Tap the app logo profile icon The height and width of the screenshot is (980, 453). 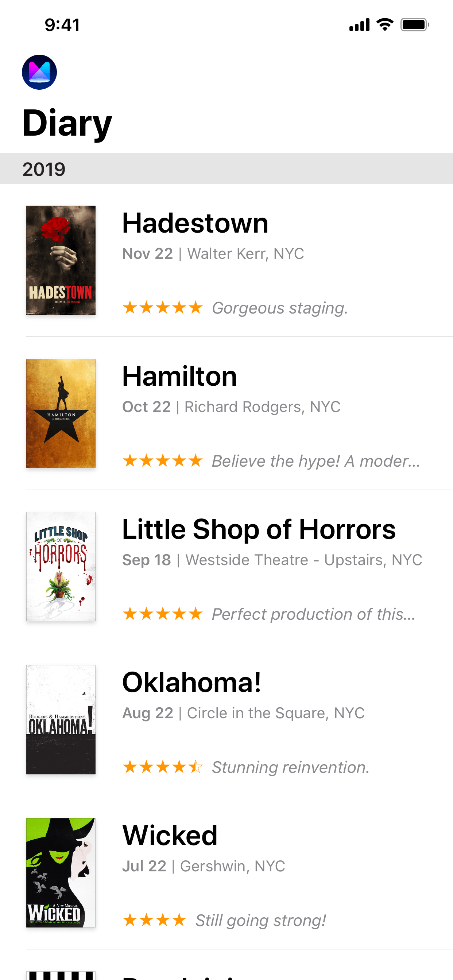tap(39, 72)
